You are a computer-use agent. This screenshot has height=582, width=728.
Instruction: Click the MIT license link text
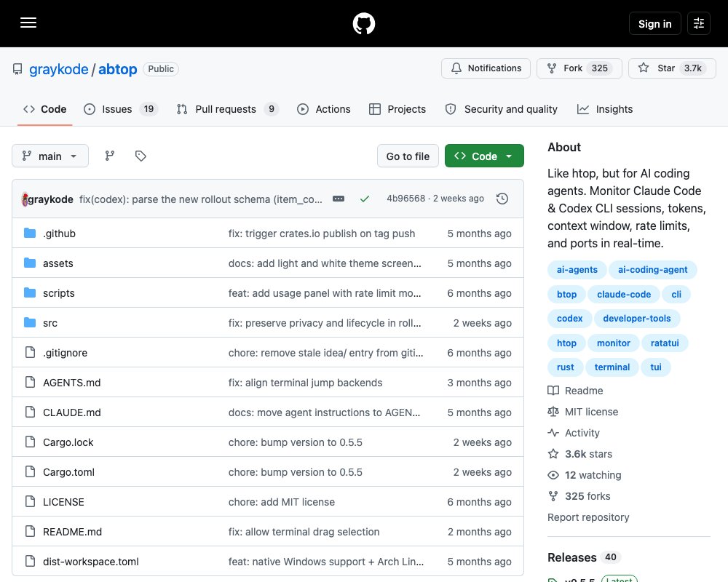coord(591,412)
